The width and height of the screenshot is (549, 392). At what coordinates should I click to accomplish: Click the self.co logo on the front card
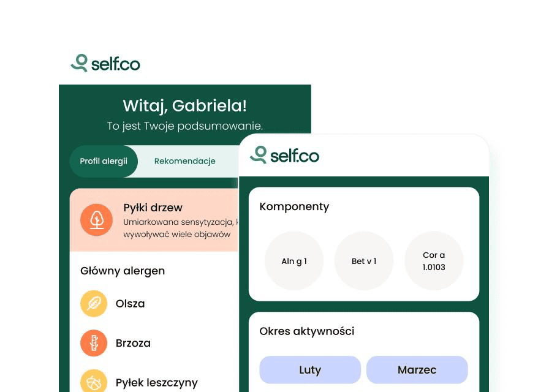(284, 156)
